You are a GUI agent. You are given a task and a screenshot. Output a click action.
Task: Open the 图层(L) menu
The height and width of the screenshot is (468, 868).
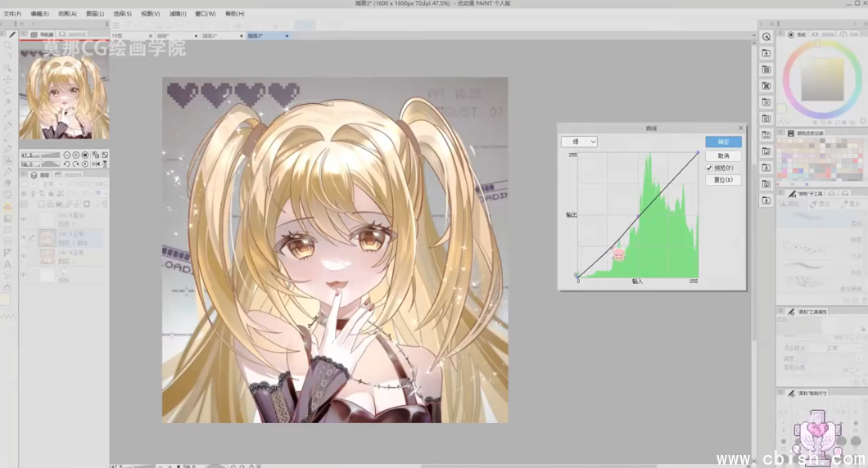click(95, 14)
